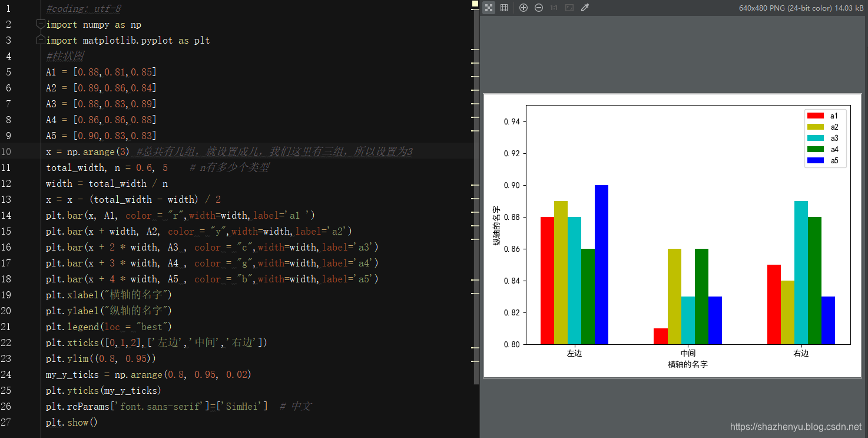The width and height of the screenshot is (868, 438).
Task: Click the '# 中文' comment
Action: tap(296, 406)
